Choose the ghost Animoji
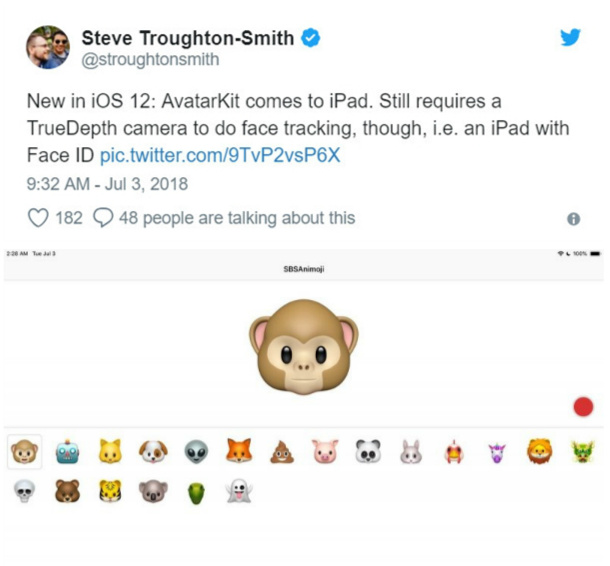Image resolution: width=610 pixels, height=566 pixels. point(239,491)
